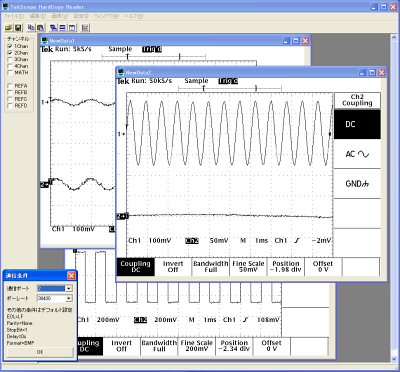The width and height of the screenshot is (400, 372).
Task: Click 'Invert Off' in rear bottom window
Action: click(122, 346)
